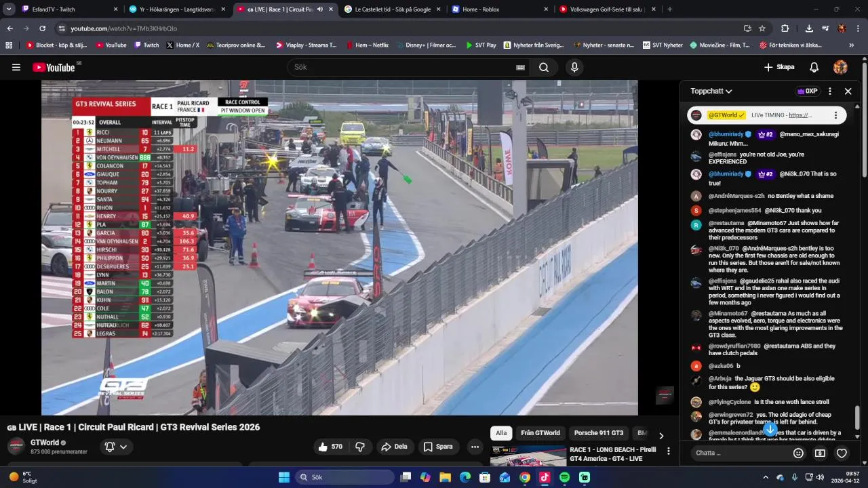Open the GTWorld channel avatar
The image size is (868, 488).
point(16,446)
